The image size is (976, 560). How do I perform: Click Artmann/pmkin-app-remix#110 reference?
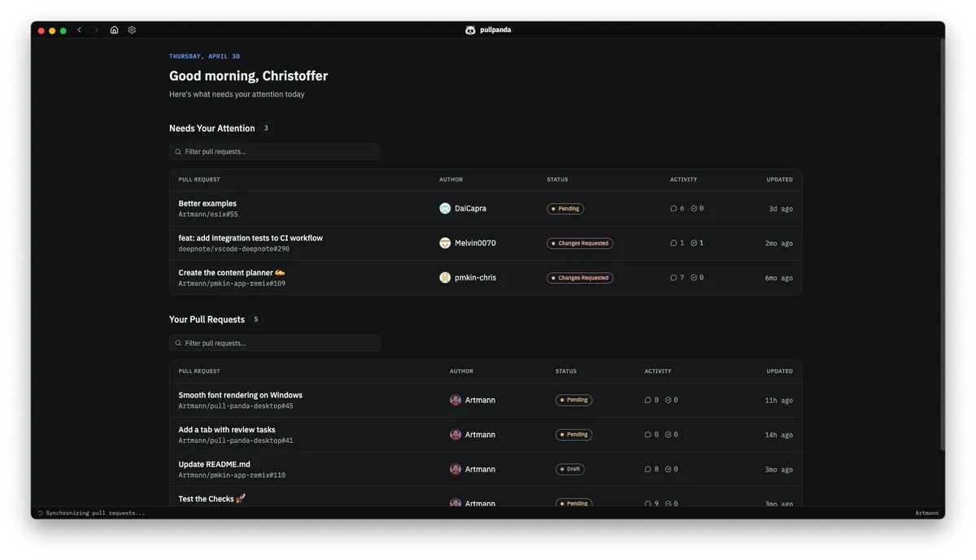[232, 475]
